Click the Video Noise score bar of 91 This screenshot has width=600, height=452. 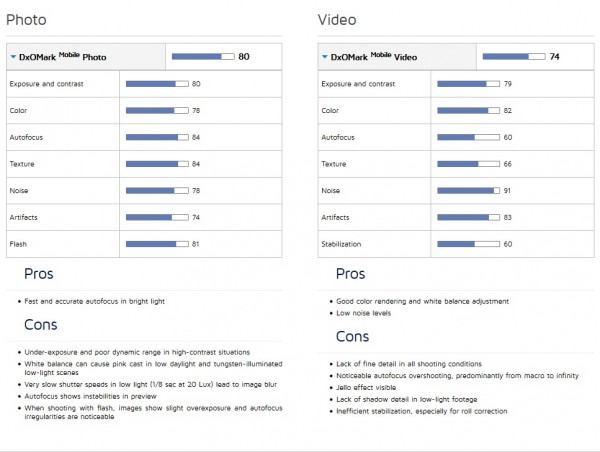468,191
